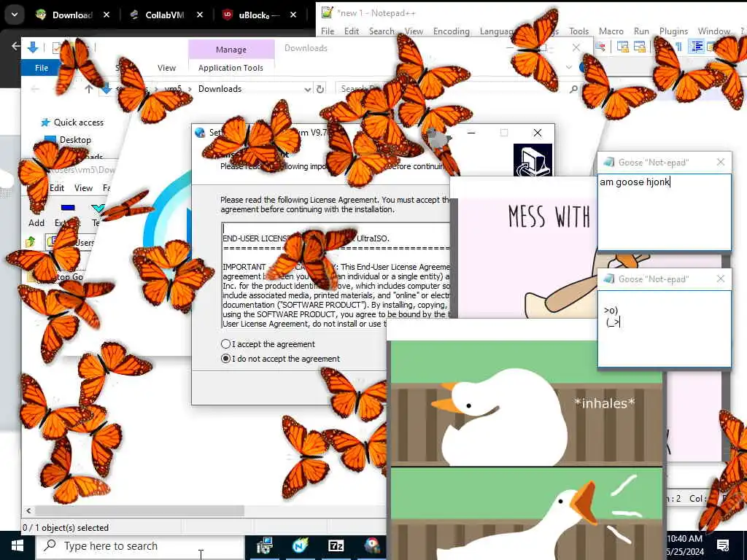The image size is (747, 560).
Task: Open Notepad++ Macro menu
Action: [x=611, y=31]
